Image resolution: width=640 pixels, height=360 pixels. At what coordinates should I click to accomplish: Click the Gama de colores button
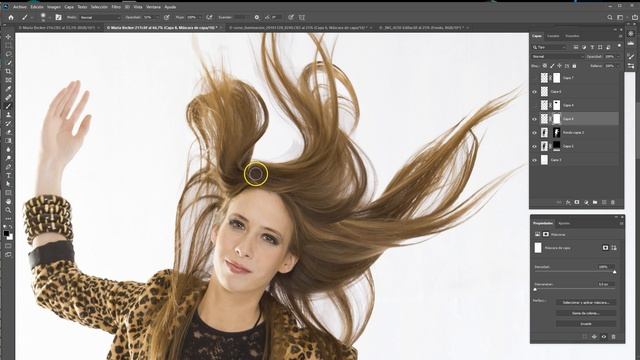pyautogui.click(x=586, y=313)
